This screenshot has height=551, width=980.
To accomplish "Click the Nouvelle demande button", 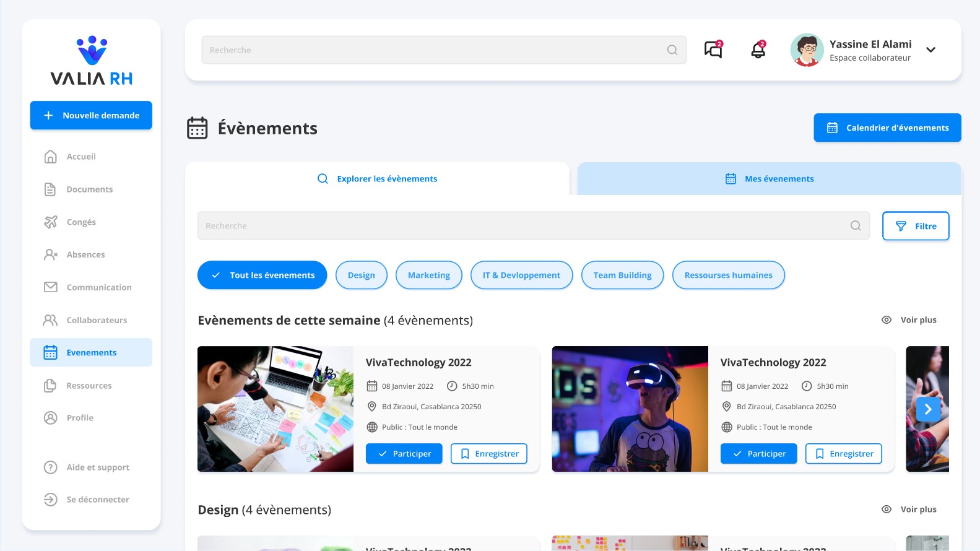I will (x=91, y=115).
